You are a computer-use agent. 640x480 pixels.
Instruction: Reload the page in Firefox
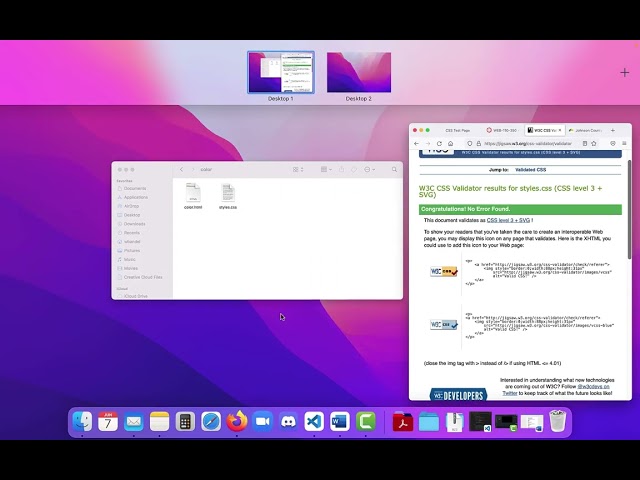[x=439, y=143]
